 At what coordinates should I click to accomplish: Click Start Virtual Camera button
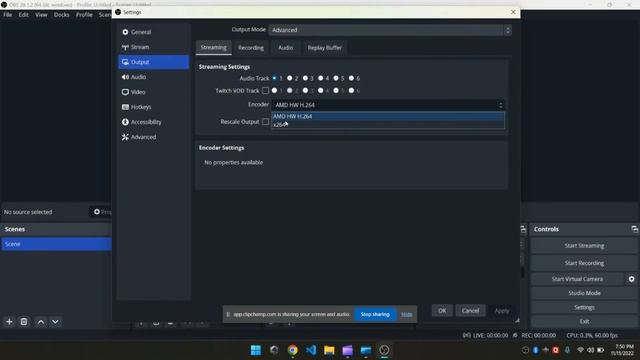coord(577,279)
